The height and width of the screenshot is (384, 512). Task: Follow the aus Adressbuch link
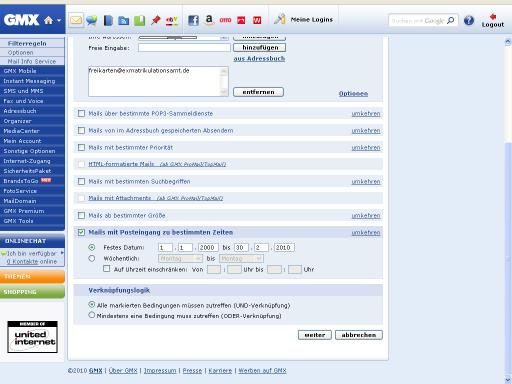[x=259, y=59]
